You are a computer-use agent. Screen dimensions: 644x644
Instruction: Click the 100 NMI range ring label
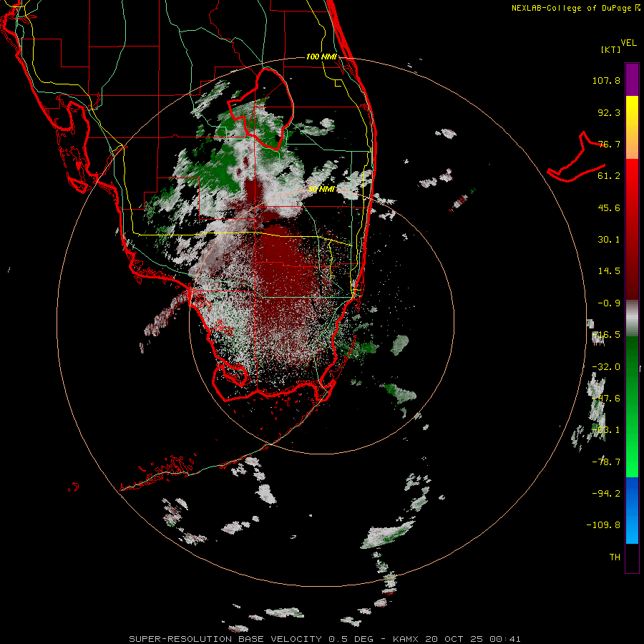click(321, 57)
